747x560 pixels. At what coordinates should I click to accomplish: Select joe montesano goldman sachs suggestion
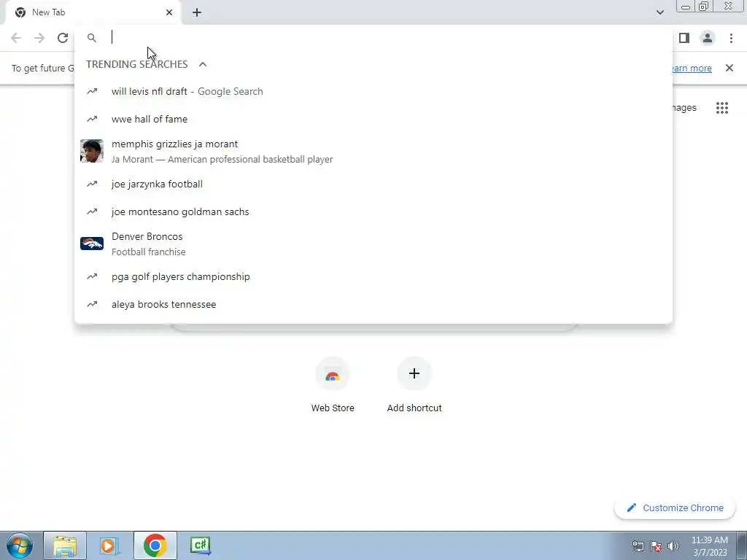click(x=373, y=211)
